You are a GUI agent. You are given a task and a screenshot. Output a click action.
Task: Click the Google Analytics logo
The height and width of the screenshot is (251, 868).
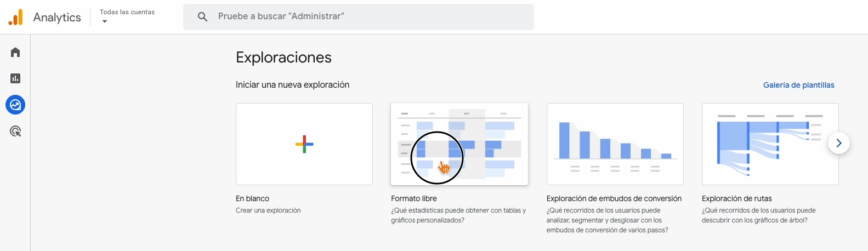pos(16,17)
